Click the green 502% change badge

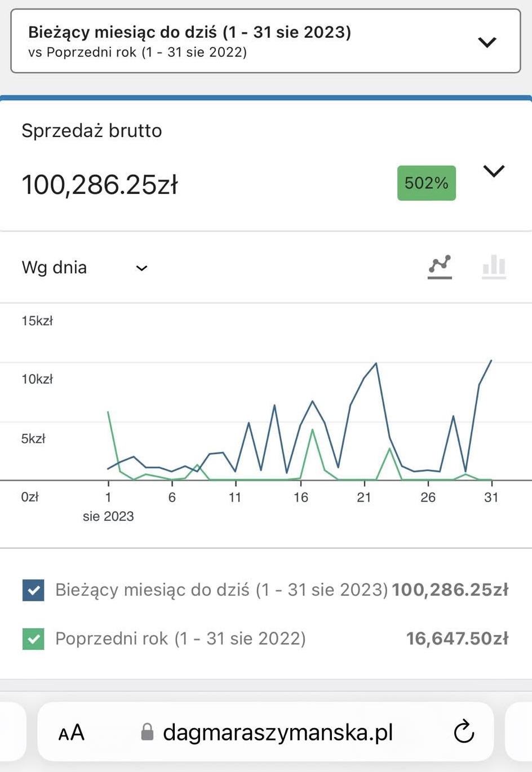427,183
